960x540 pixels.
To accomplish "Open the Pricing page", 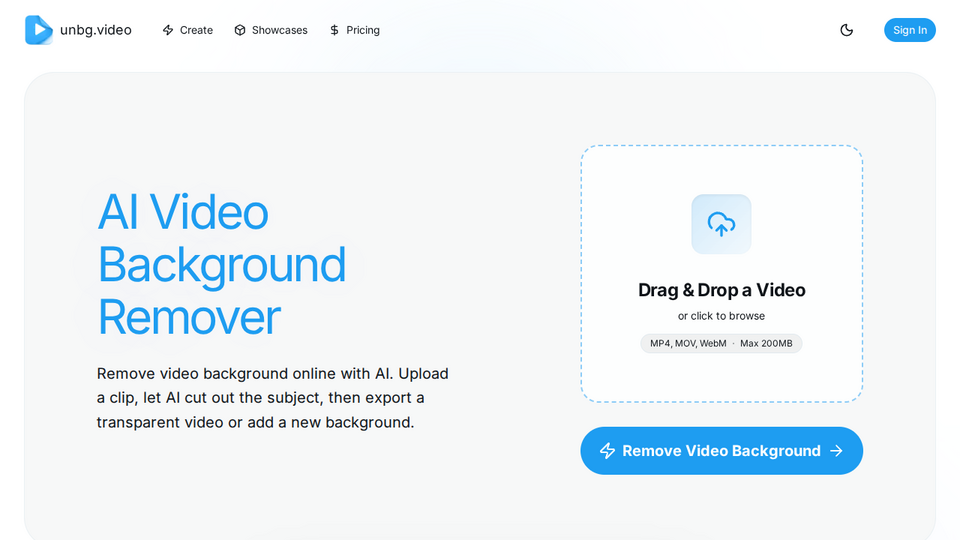I will click(x=354, y=30).
